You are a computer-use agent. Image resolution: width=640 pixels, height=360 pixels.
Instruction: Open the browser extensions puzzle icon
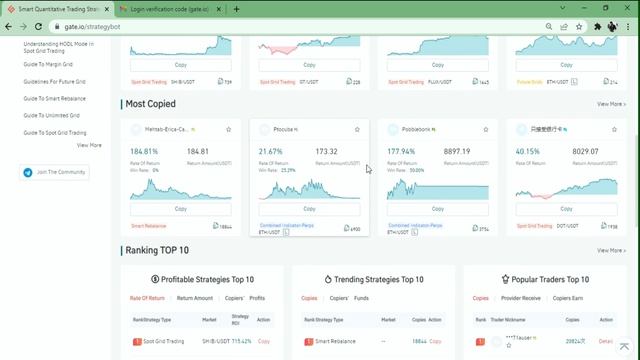(598, 27)
